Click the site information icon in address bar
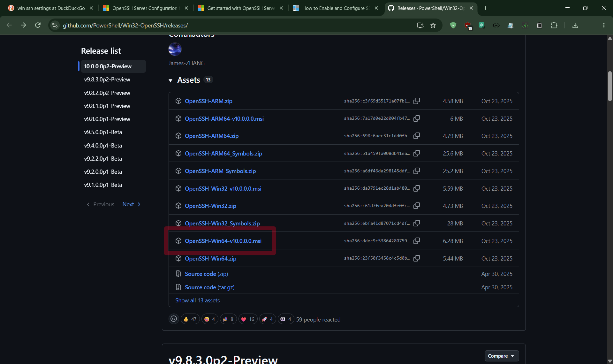Screen dimensions: 613x364 pos(55,25)
